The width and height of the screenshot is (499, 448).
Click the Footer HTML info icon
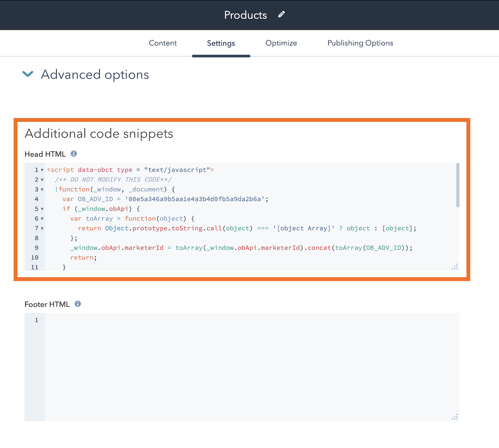(78, 304)
